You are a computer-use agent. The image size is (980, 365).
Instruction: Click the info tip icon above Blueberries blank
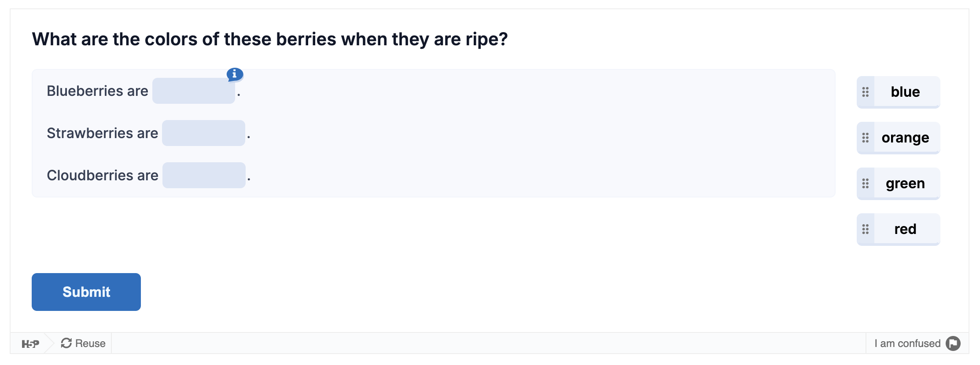235,74
